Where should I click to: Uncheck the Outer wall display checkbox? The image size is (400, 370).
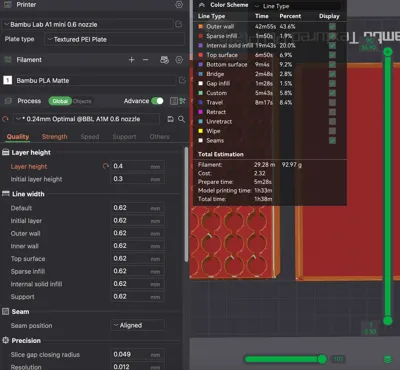tap(332, 26)
